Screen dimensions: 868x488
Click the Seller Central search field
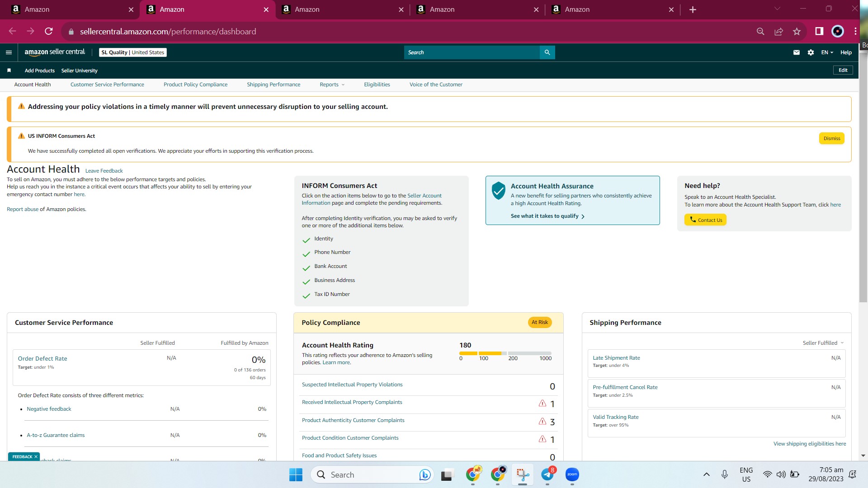472,52
